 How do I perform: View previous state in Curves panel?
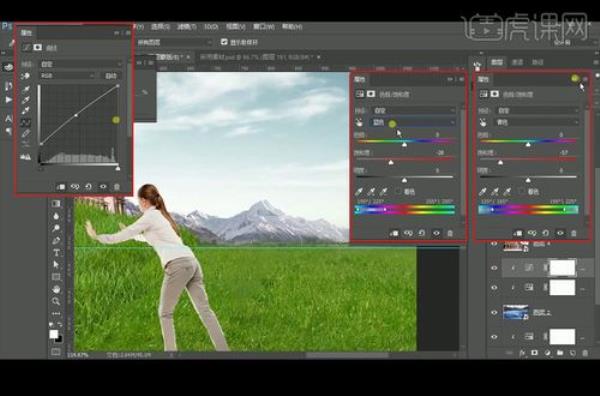(x=75, y=187)
